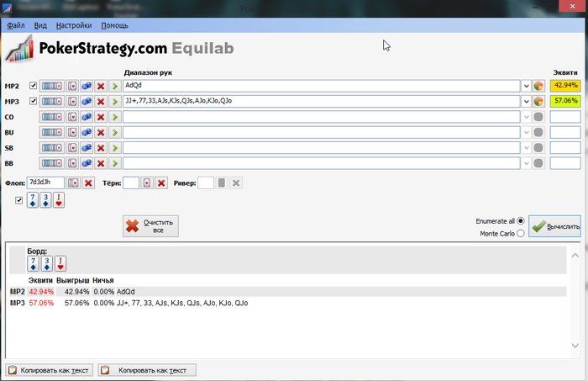Click results scrollbar up arrow

pos(575,255)
